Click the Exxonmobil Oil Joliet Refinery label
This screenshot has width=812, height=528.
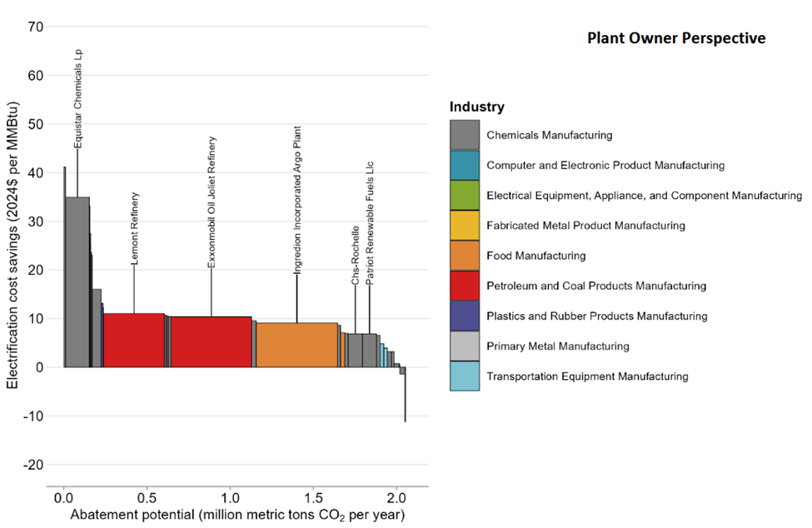click(212, 202)
